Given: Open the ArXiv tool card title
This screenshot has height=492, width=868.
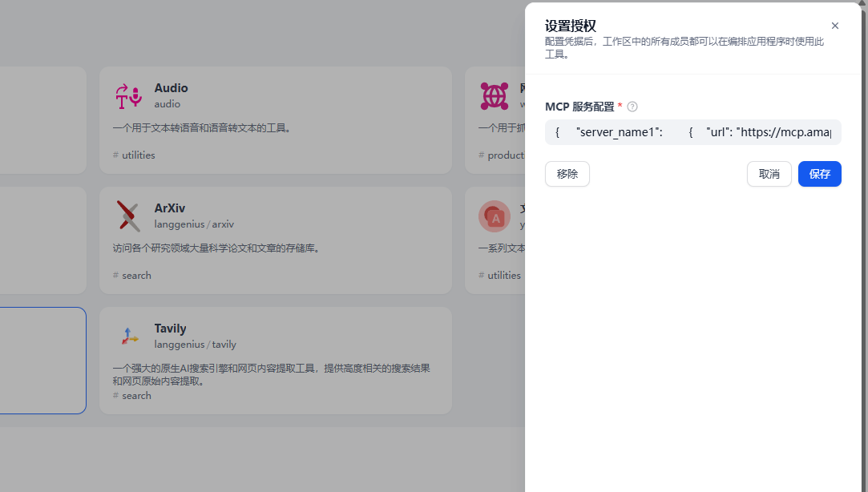Looking at the screenshot, I should pyautogui.click(x=169, y=208).
